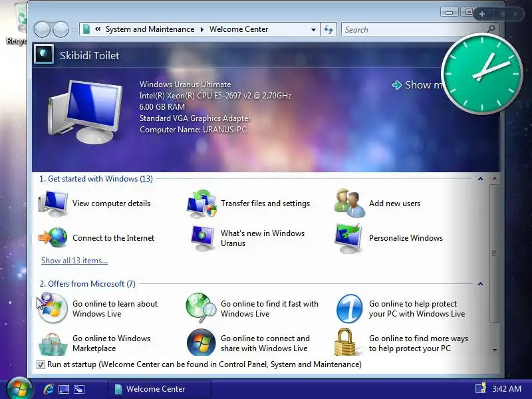This screenshot has width=532, height=399.
Task: Open learn about Windows Live icon
Action: (52, 308)
